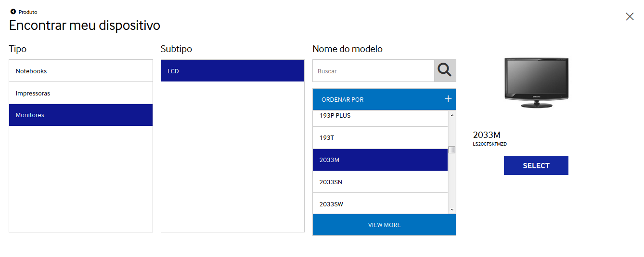The height and width of the screenshot is (257, 644).
Task: Click the VIEW MORE button
Action: click(x=384, y=225)
